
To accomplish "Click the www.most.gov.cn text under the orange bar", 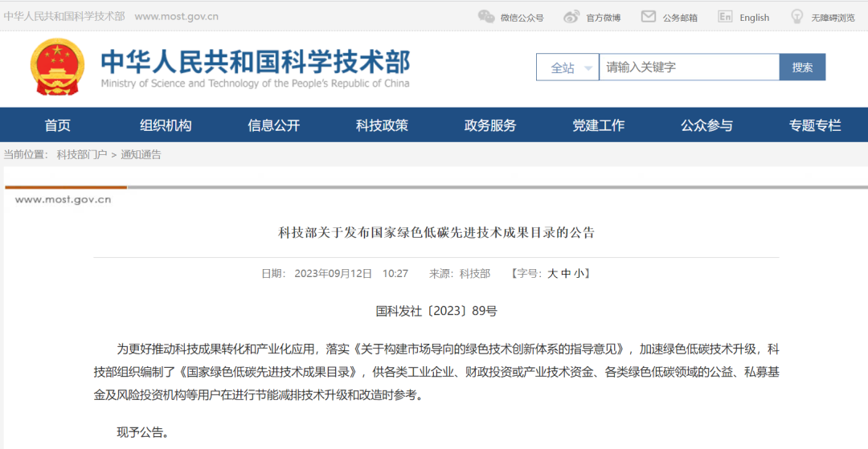I will pos(63,200).
